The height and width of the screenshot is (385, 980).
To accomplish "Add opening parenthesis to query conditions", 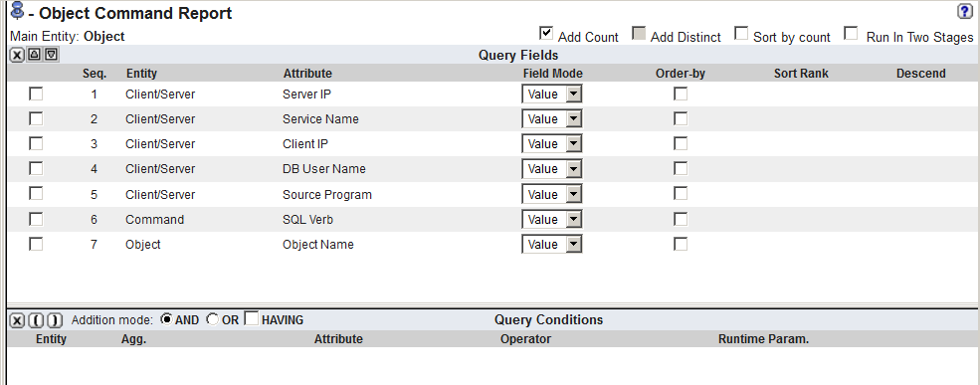I will point(36,320).
